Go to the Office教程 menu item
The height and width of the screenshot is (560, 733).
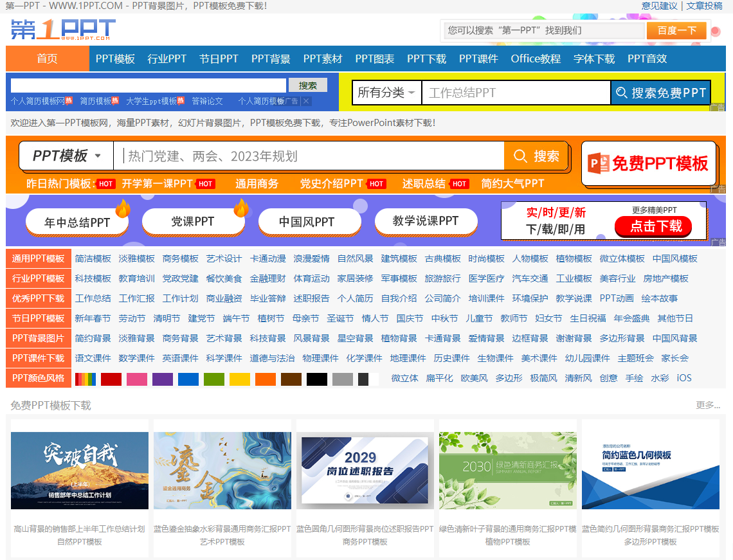[x=536, y=59]
